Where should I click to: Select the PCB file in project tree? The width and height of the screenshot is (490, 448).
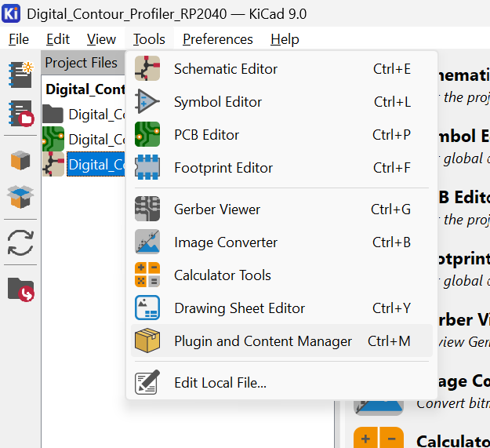coord(96,140)
